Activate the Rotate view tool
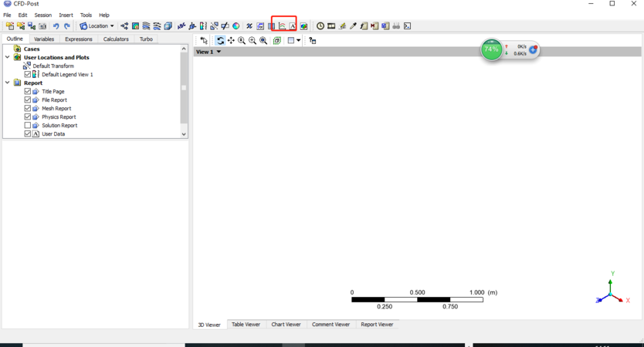 (221, 40)
